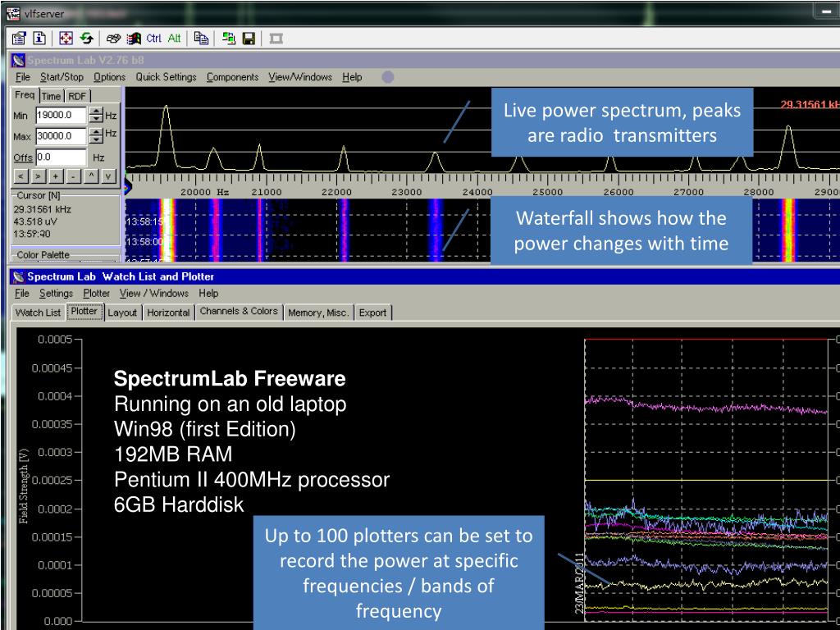Image resolution: width=840 pixels, height=630 pixels.
Task: Open Watch List window Settings menu
Action: 57,294
